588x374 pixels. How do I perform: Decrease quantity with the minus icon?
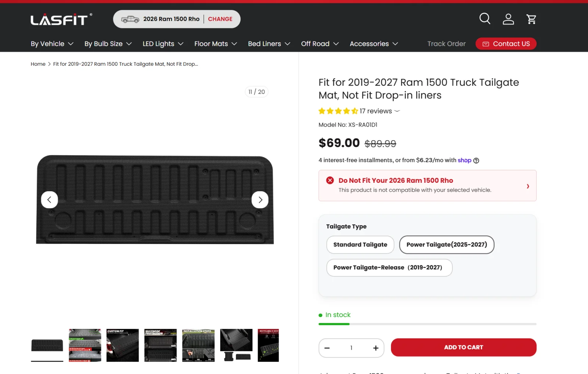327,348
